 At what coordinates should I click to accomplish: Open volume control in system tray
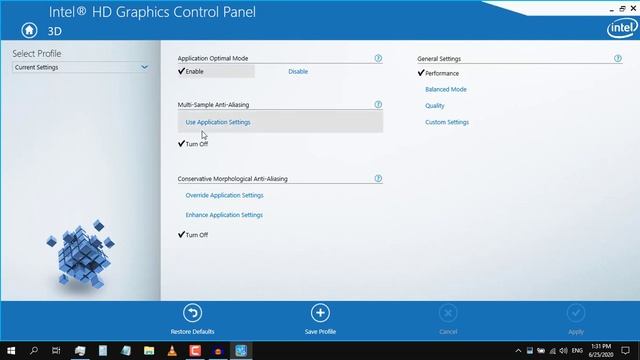click(x=564, y=351)
